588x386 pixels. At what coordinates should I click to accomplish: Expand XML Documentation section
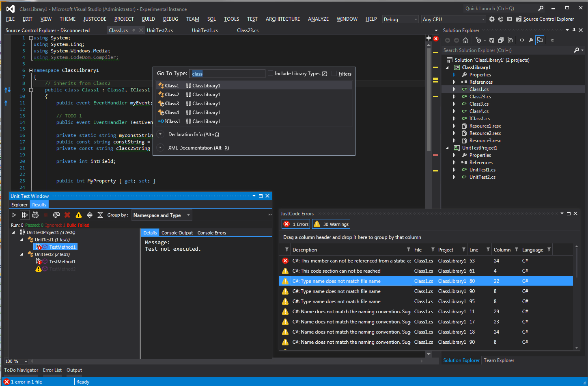point(160,148)
